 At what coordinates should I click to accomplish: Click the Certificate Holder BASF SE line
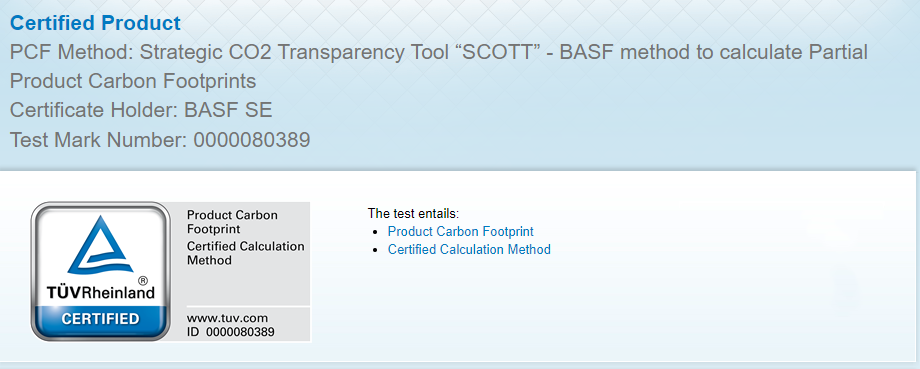tap(141, 110)
